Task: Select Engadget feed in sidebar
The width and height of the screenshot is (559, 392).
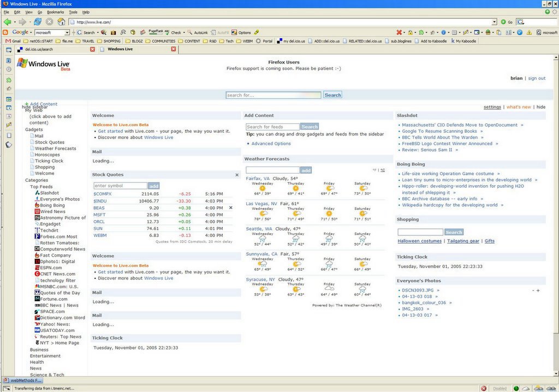Action: pyautogui.click(x=50, y=224)
